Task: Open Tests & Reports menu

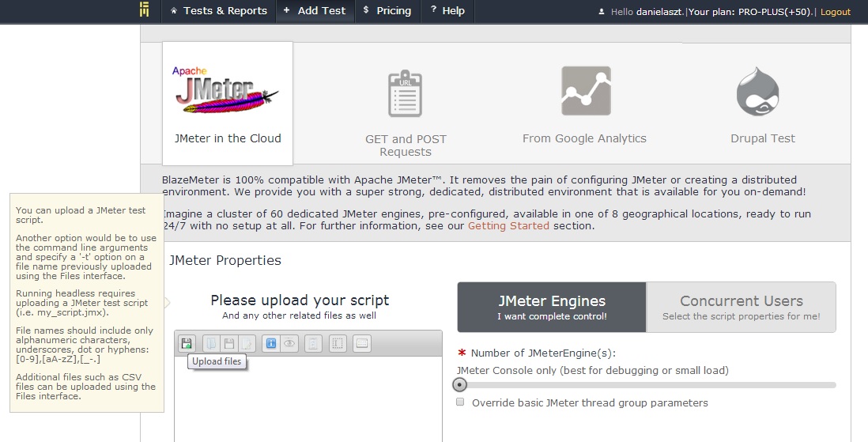Action: (x=219, y=10)
